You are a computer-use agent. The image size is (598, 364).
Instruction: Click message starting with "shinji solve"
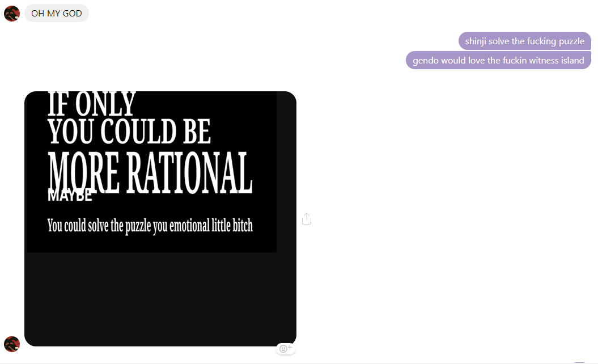(x=524, y=41)
